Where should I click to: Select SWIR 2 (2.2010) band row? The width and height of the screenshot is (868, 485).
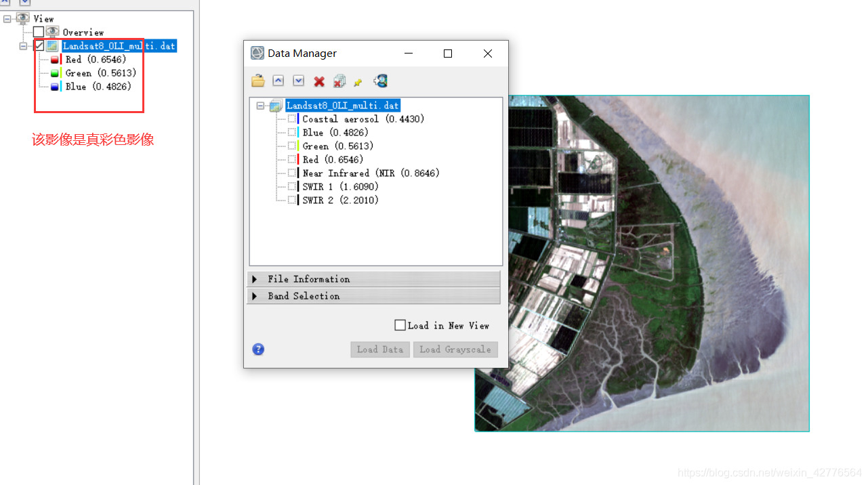pyautogui.click(x=341, y=200)
